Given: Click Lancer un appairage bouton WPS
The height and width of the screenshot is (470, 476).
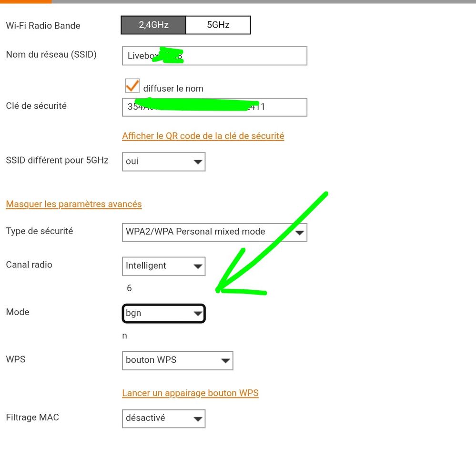Looking at the screenshot, I should click(190, 393).
